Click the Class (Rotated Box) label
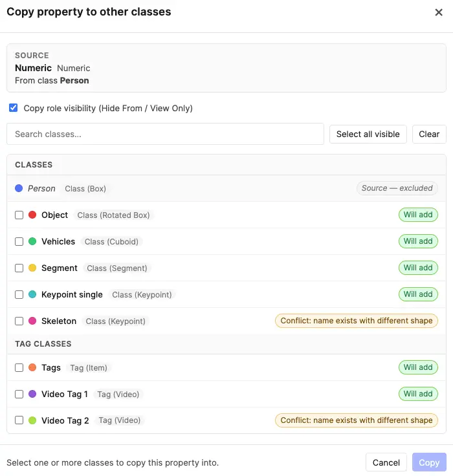Image resolution: width=453 pixels, height=476 pixels. pos(113,215)
